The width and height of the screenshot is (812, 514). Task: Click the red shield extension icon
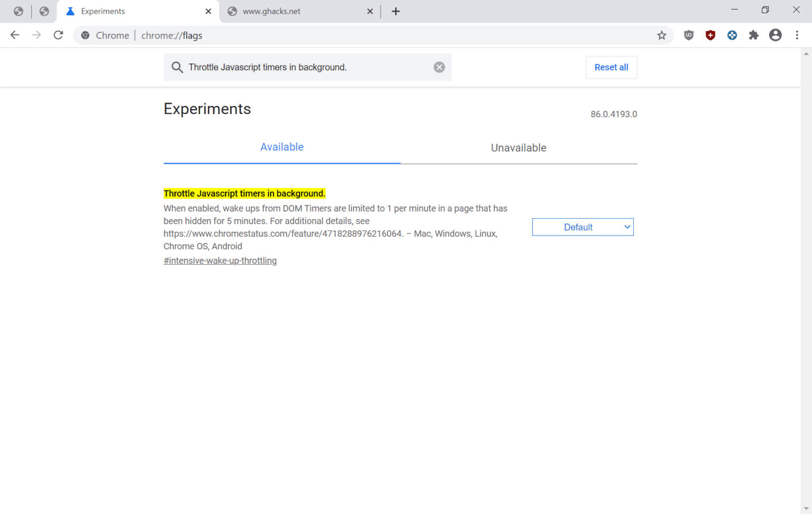[x=710, y=35]
